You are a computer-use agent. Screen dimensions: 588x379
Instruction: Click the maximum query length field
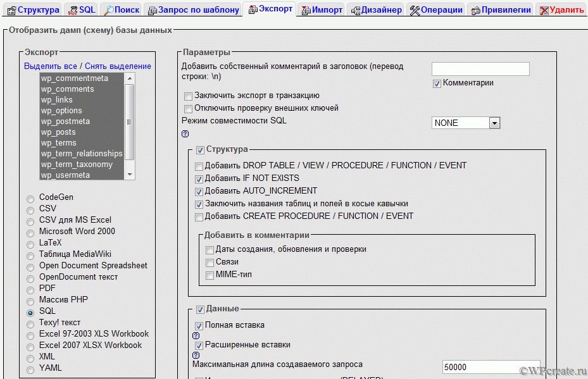[x=491, y=368]
